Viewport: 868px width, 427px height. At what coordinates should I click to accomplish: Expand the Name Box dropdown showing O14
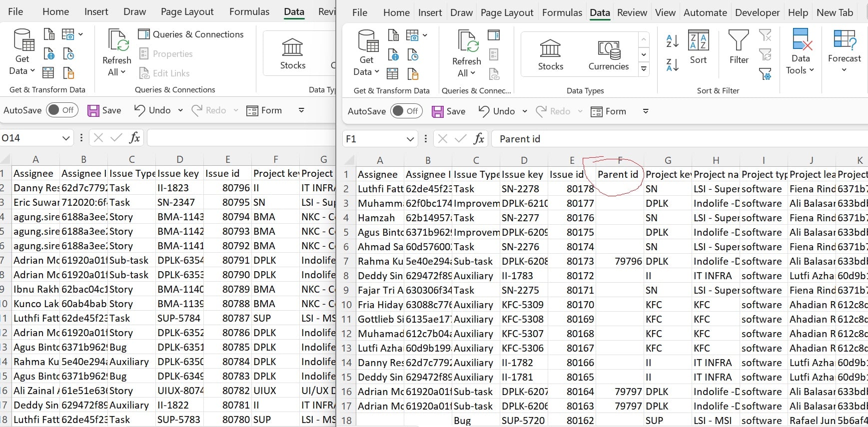[x=66, y=138]
